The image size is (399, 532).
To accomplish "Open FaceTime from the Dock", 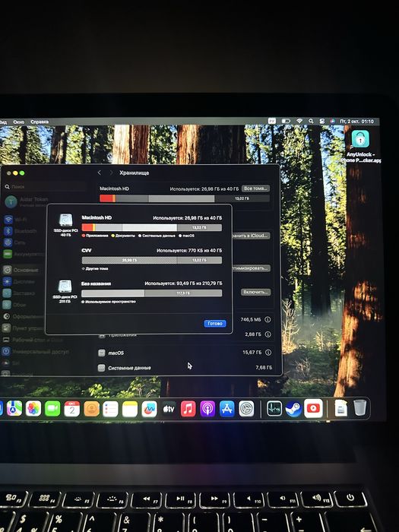I will pos(52,409).
